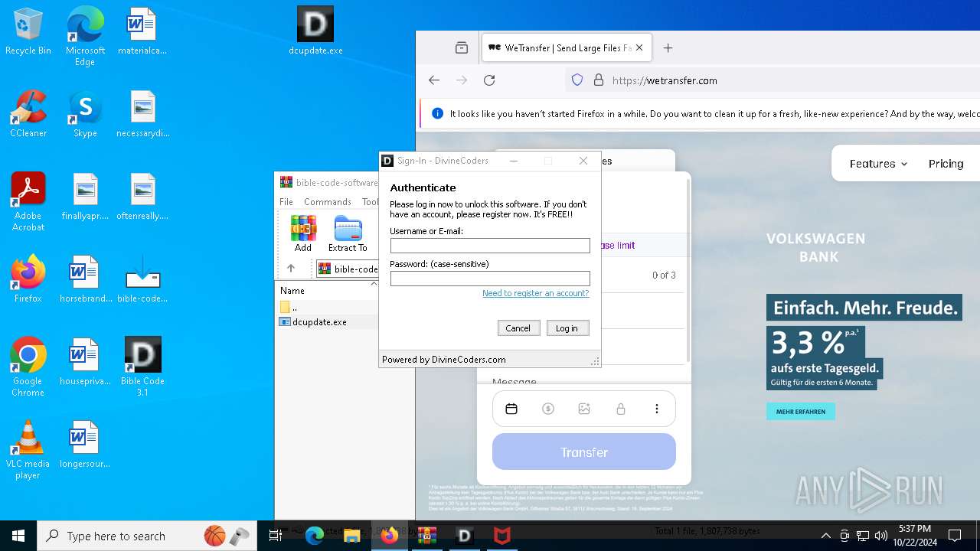Open Pricing link on WeTransfer
Image resolution: width=980 pixels, height=551 pixels.
click(x=946, y=164)
